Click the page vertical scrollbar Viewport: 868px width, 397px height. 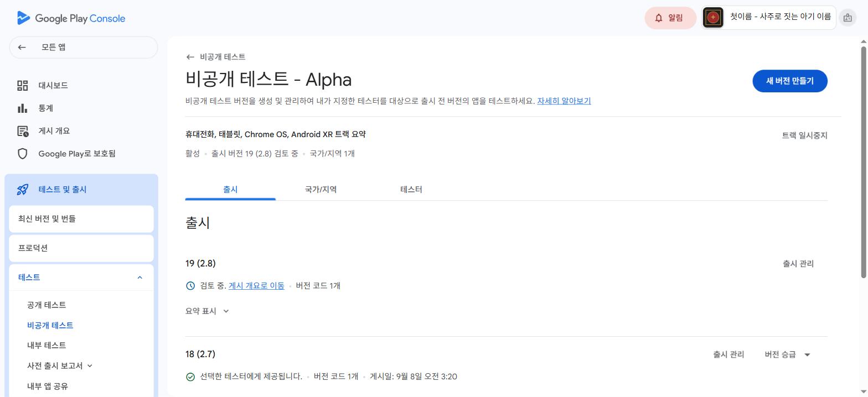point(863,163)
